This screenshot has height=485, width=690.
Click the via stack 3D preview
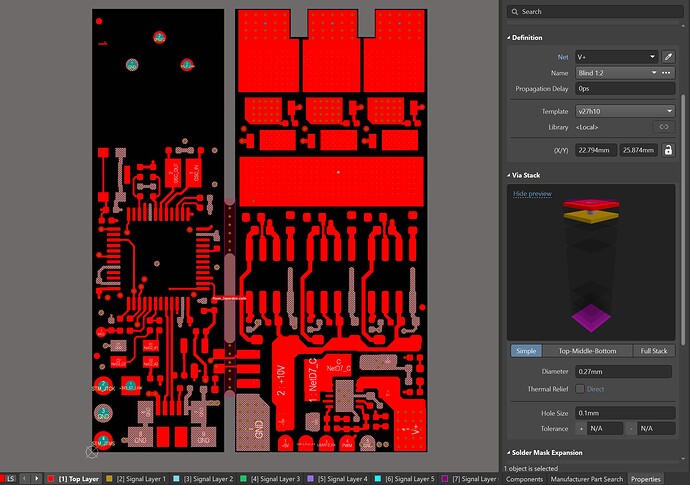(591, 262)
